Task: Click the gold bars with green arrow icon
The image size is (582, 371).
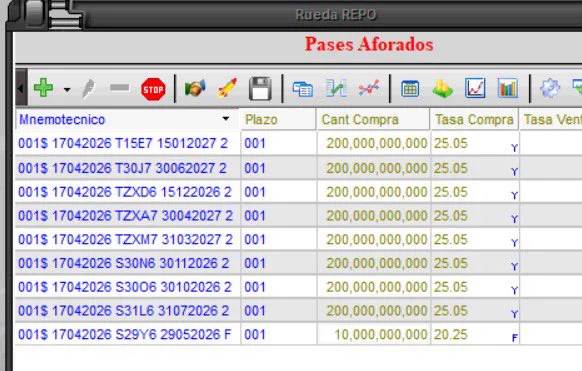Action: coord(442,89)
